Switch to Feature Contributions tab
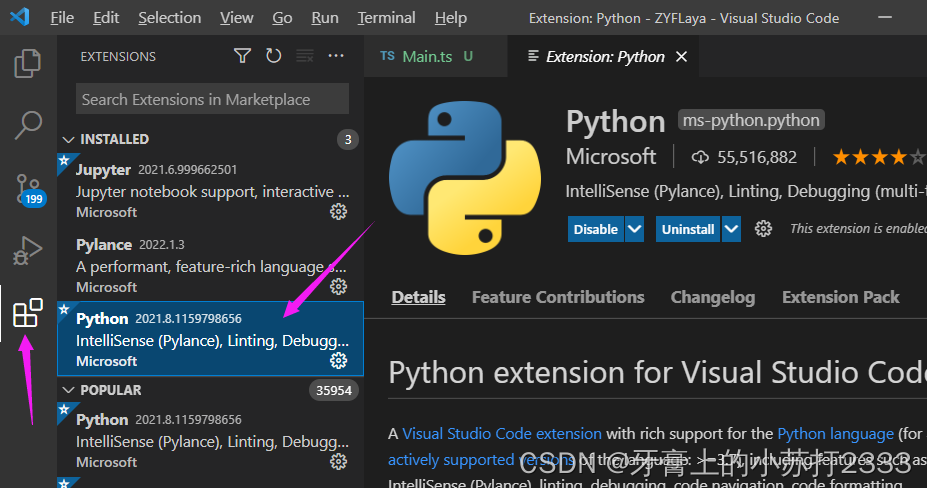Screen dimensions: 927x488 coord(558,297)
